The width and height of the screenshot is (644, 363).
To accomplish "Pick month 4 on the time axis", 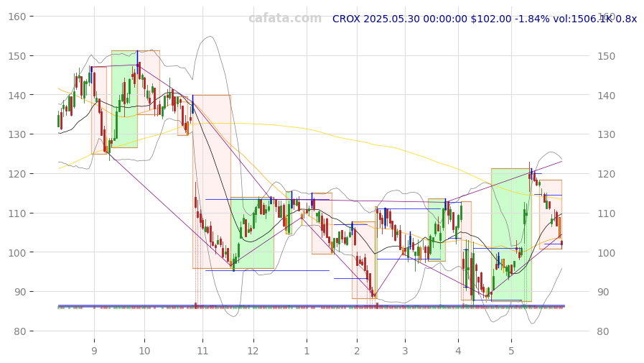I will [458, 351].
